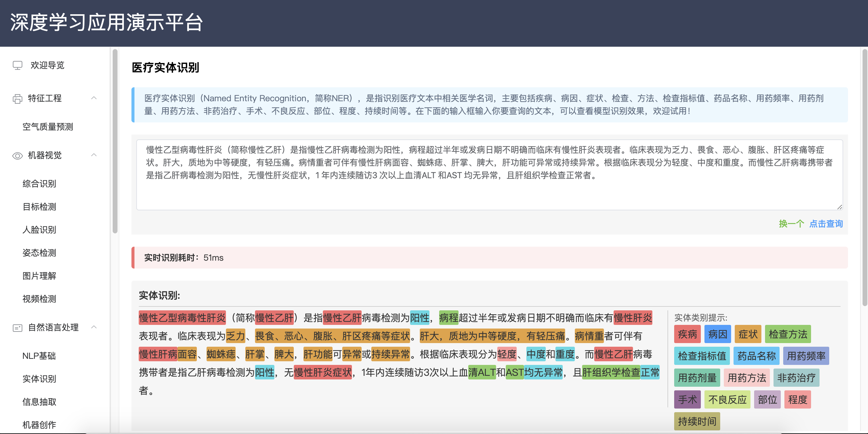Click the monitor icon beside 欢迎导览
The image size is (868, 434).
(18, 65)
